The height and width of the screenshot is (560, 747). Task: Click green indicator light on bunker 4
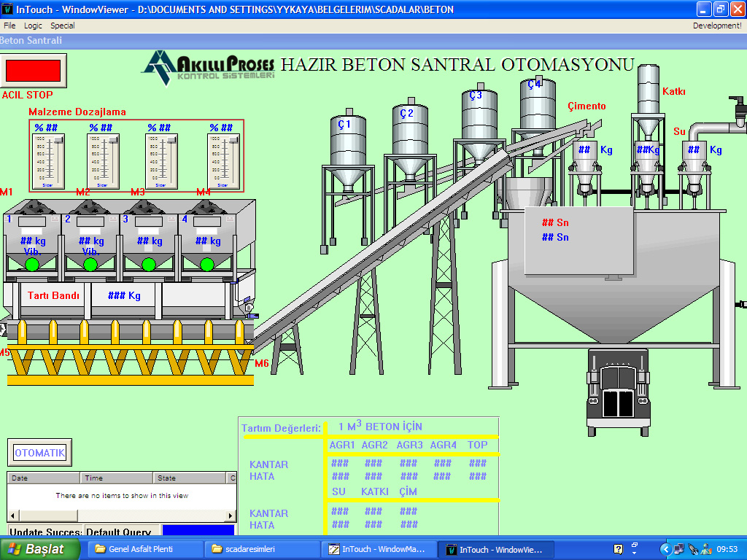coord(207,264)
